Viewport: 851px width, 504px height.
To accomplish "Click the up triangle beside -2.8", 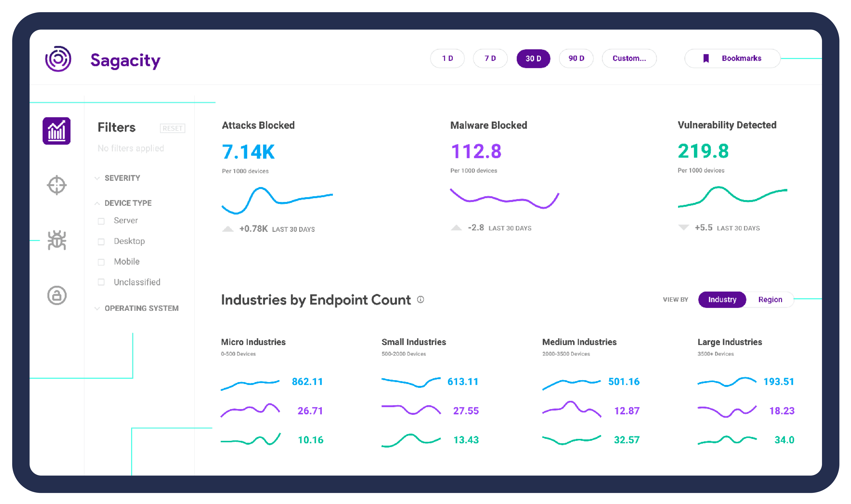I will [x=456, y=227].
